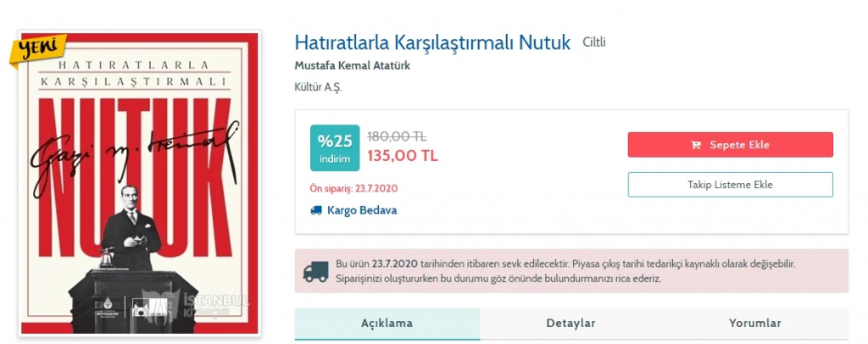Click the shopping cart icon in Sepete Ekle
868x344 pixels.
(x=696, y=145)
